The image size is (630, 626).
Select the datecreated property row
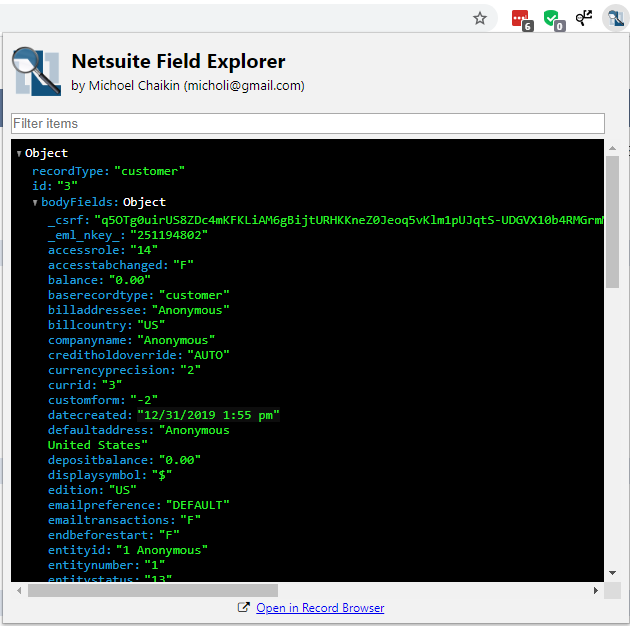(x=163, y=415)
